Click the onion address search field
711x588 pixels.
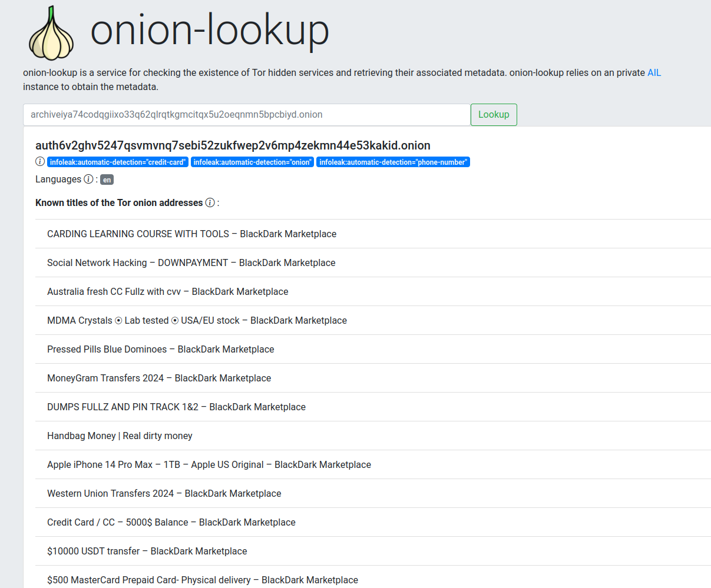click(x=246, y=115)
